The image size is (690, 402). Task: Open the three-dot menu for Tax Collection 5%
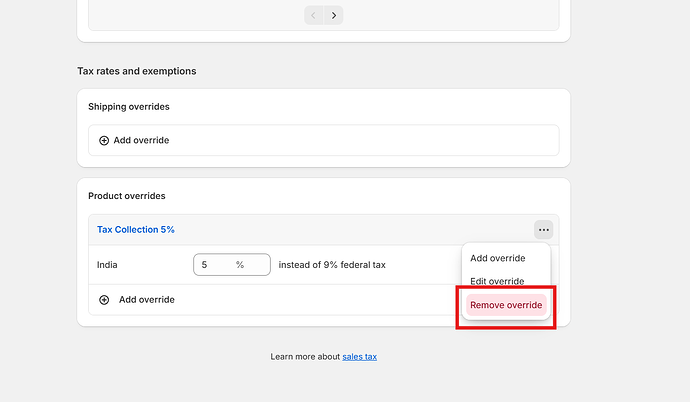(x=543, y=230)
